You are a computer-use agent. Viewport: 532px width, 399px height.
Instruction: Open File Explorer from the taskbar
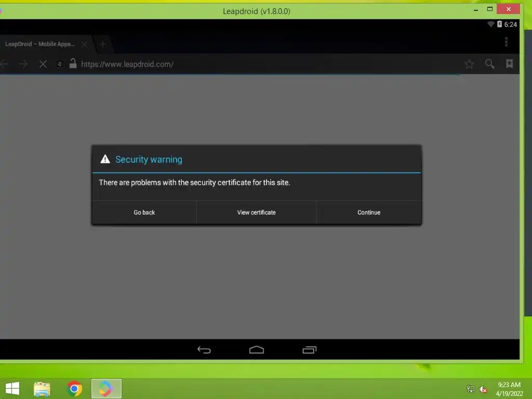42,389
